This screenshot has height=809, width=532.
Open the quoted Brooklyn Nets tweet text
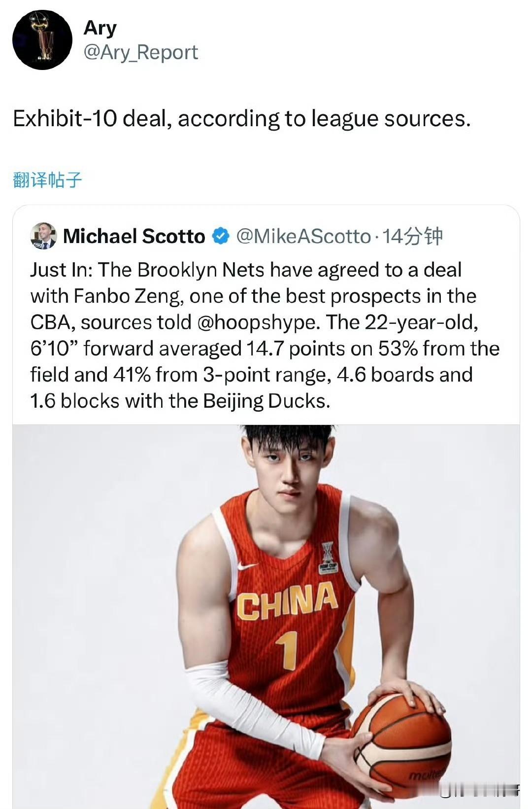[265, 335]
